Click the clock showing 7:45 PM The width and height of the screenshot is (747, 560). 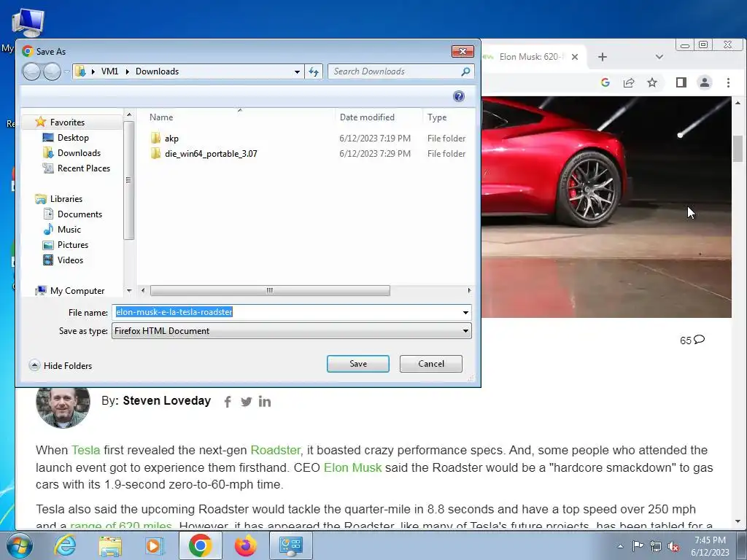tap(710, 540)
